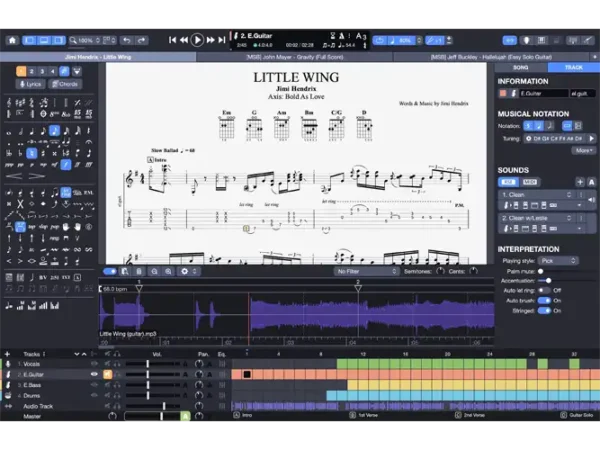Toggle the multi-voice edit button
This screenshot has height=450, width=600.
point(65,71)
